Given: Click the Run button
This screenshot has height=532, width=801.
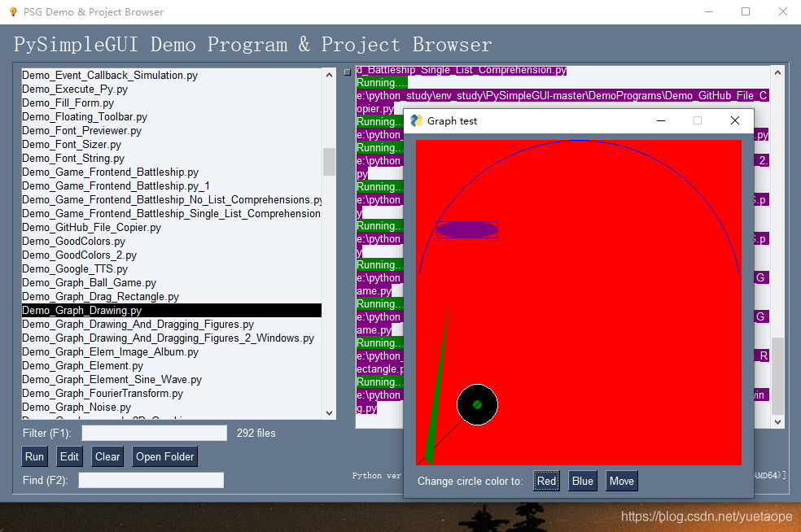Looking at the screenshot, I should (35, 456).
